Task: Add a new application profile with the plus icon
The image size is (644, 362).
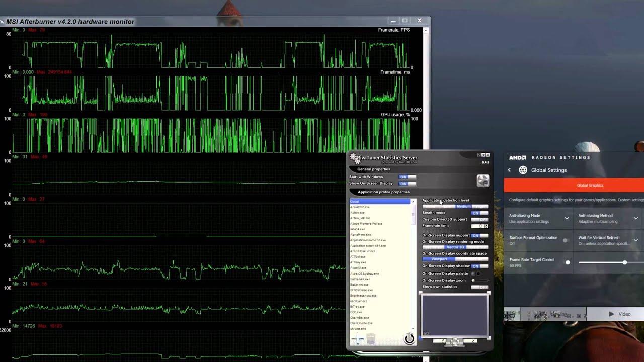Action: 357,339
